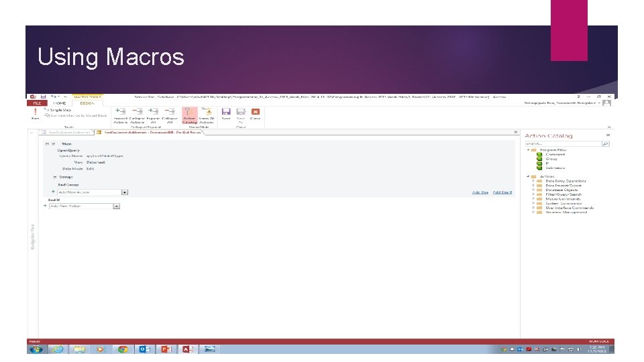This screenshot has width=644, height=362.
Task: Click the Save icon in the Quick Access Toolbar
Action: 43,97
